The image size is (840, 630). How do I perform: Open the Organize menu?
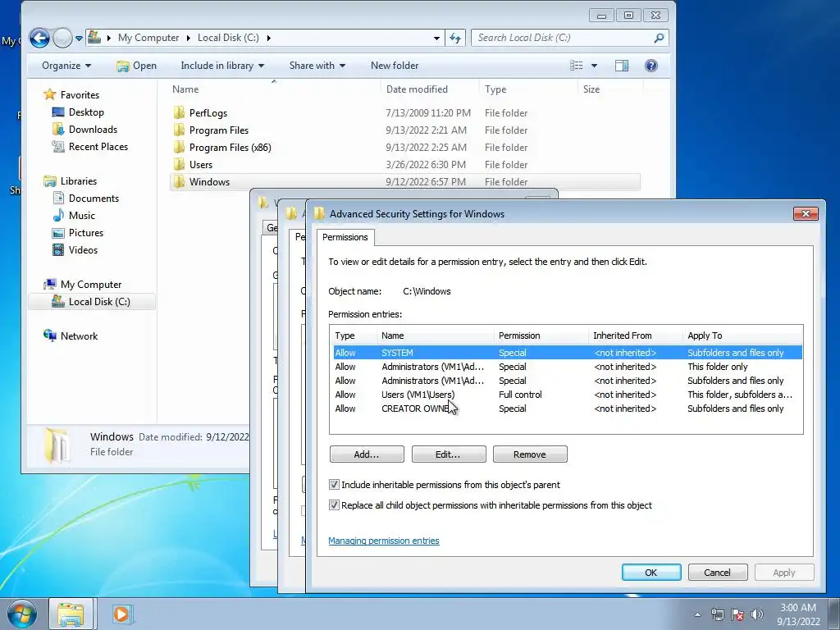click(66, 66)
